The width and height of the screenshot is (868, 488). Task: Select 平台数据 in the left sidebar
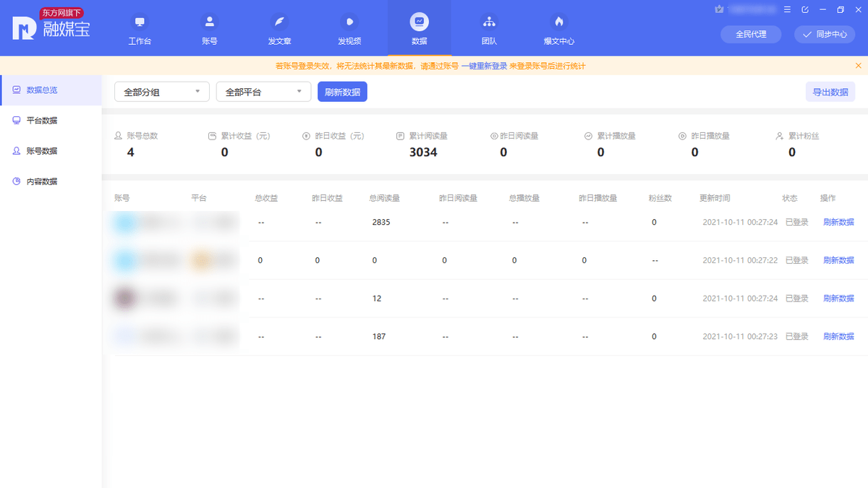tap(42, 121)
